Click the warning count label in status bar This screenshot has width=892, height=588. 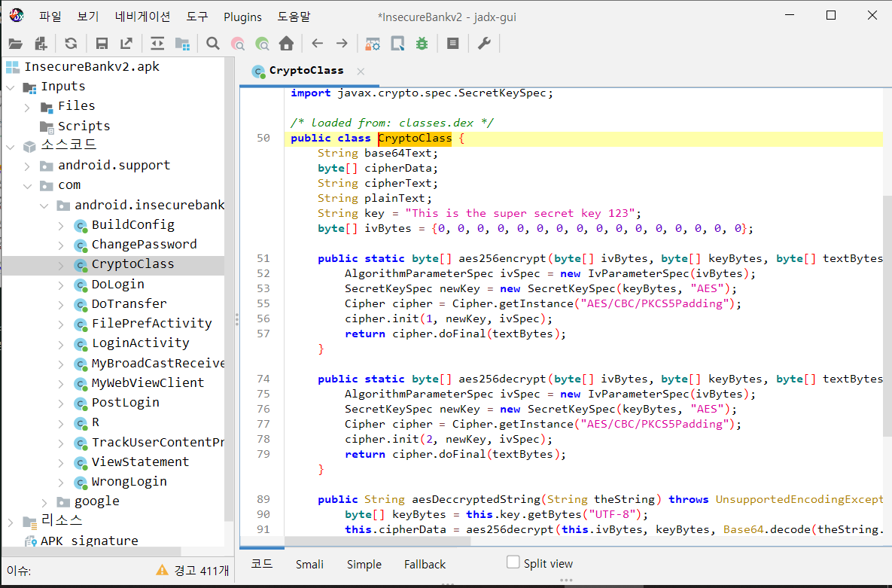point(193,571)
